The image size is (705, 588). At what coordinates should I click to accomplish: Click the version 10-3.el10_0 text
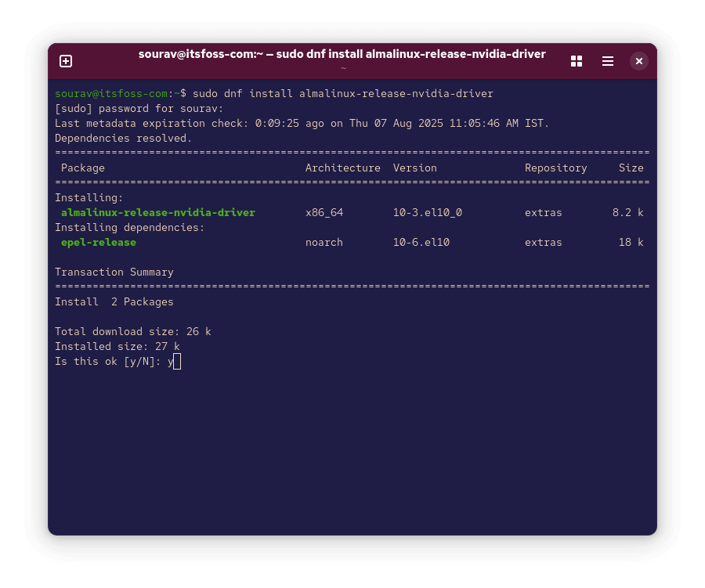point(427,212)
